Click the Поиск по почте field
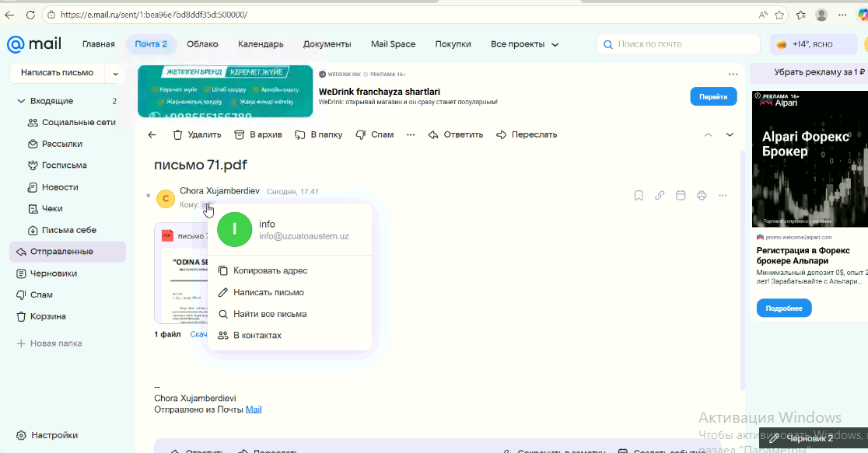The image size is (868, 453). [x=678, y=44]
